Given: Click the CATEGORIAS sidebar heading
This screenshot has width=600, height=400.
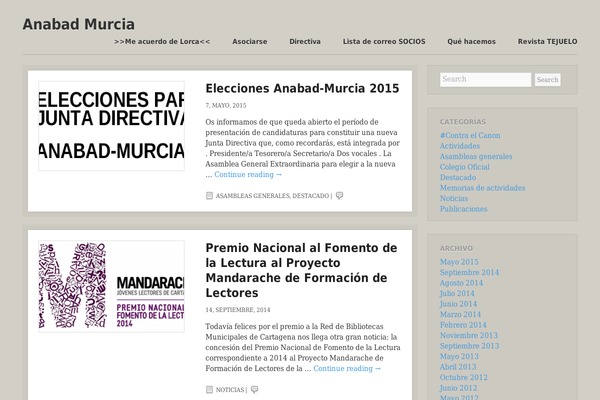Looking at the screenshot, I should (x=463, y=122).
